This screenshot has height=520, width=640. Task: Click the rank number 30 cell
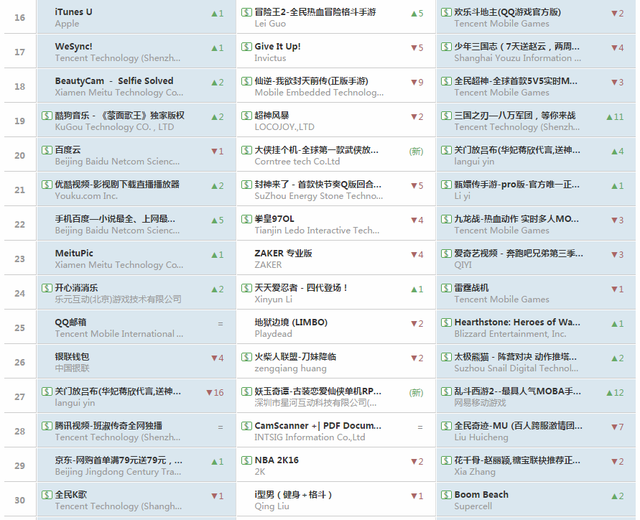click(20, 500)
